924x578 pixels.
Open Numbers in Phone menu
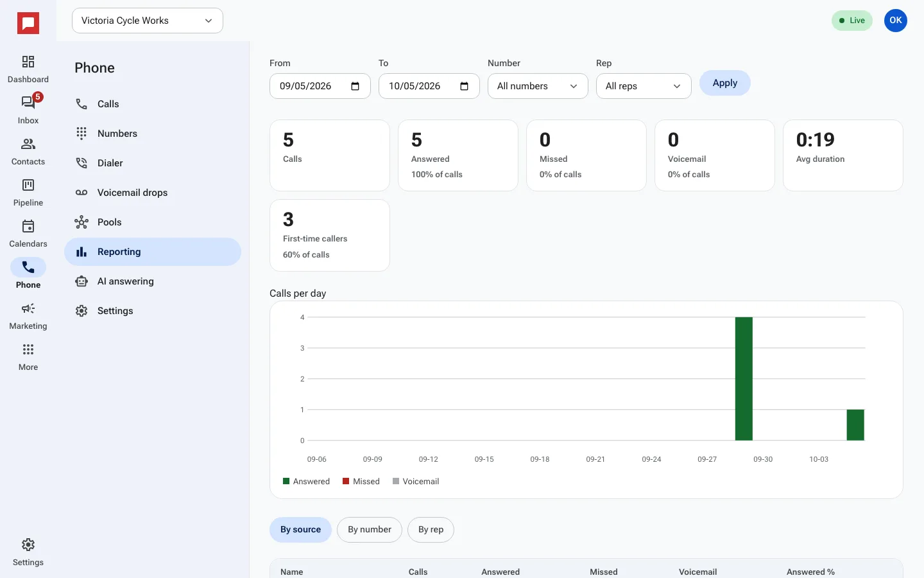pyautogui.click(x=153, y=134)
